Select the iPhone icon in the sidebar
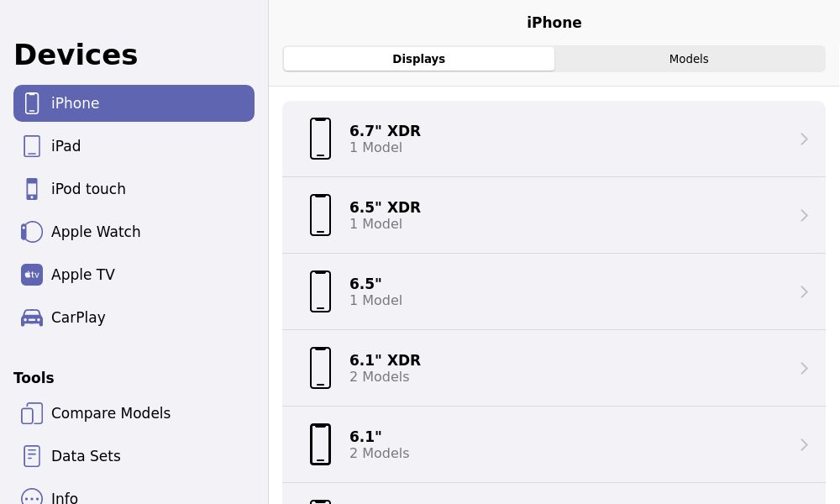This screenshot has width=840, height=504. click(32, 102)
